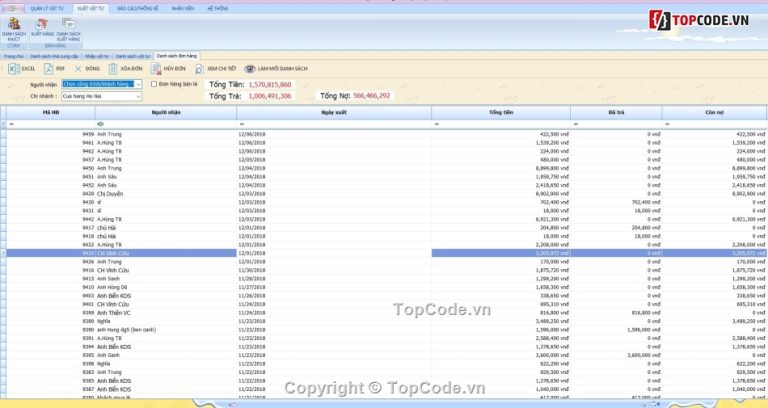This screenshot has height=408, width=768.
Task: Click Tổng tiền amount 8,902,900 vnd
Action: tap(552, 194)
